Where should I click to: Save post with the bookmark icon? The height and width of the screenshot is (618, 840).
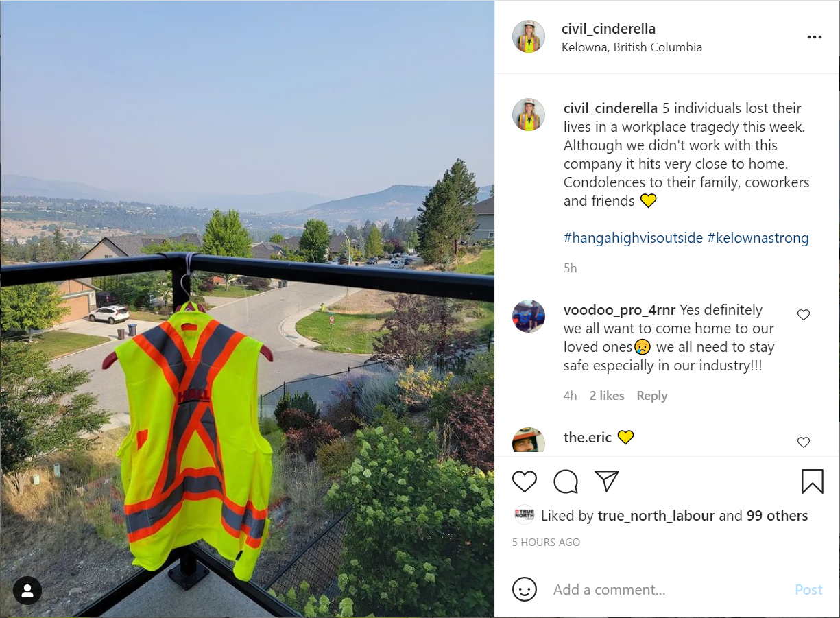[813, 482]
